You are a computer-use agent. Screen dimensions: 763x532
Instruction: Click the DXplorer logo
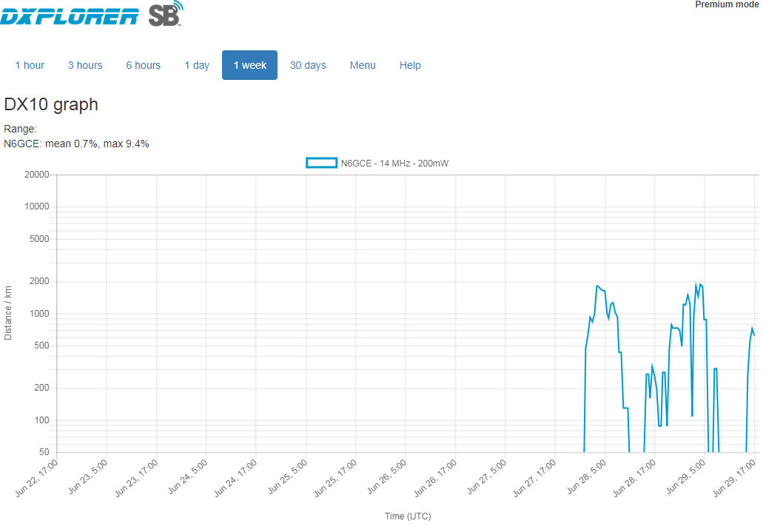point(70,15)
